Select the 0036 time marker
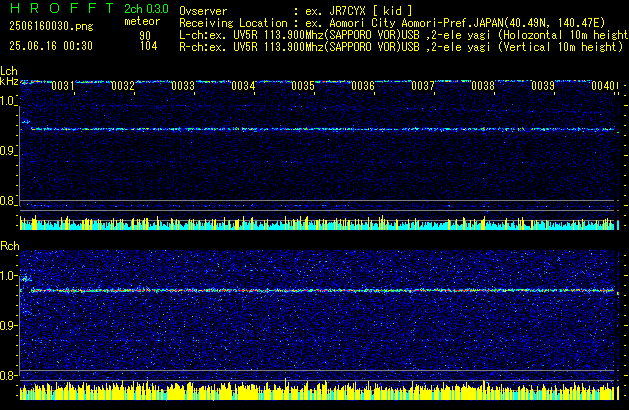 tap(363, 86)
